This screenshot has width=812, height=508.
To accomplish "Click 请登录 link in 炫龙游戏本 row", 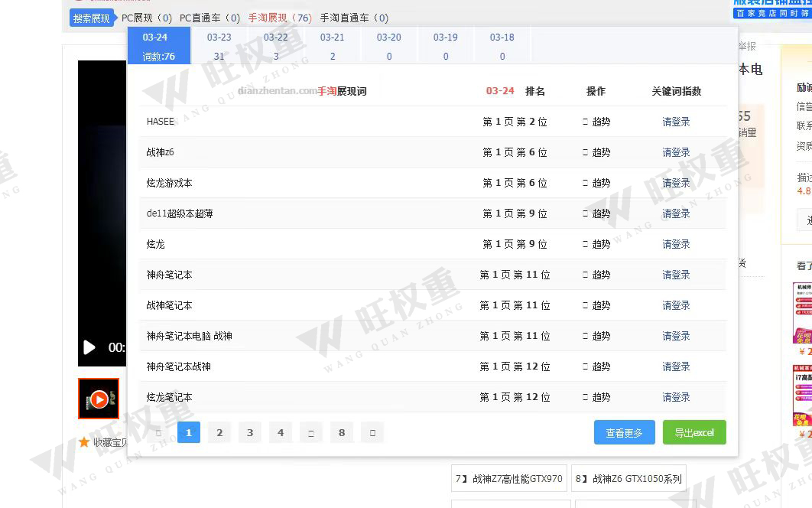I will click(x=677, y=183).
